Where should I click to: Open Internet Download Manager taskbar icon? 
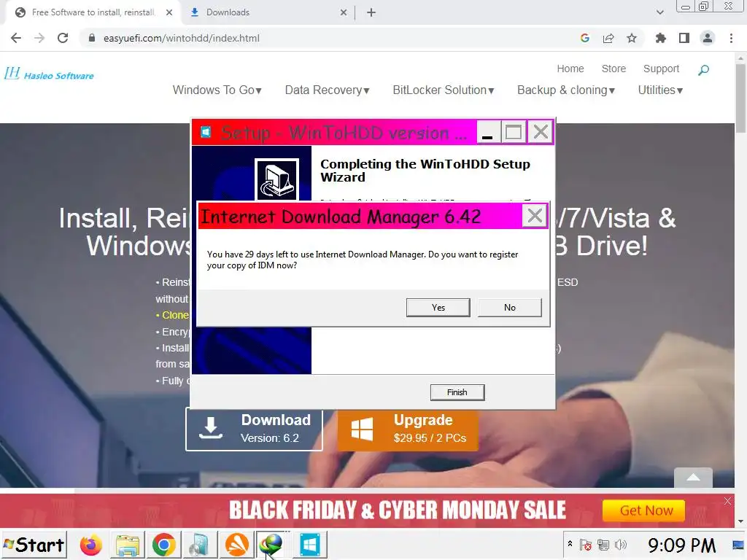271,545
